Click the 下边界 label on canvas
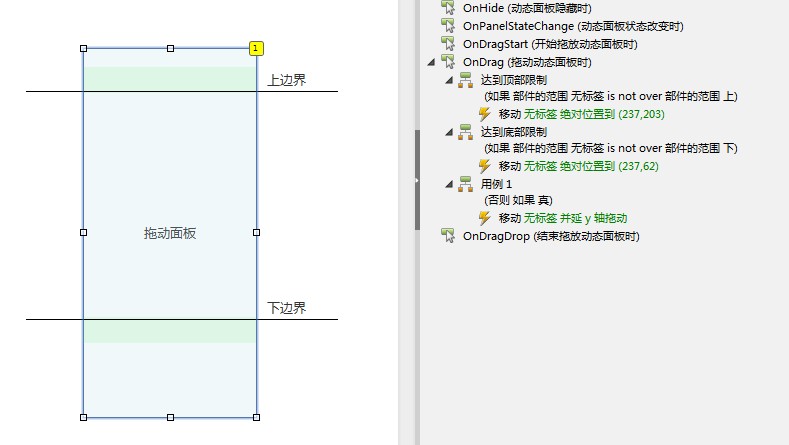 pyautogui.click(x=286, y=308)
